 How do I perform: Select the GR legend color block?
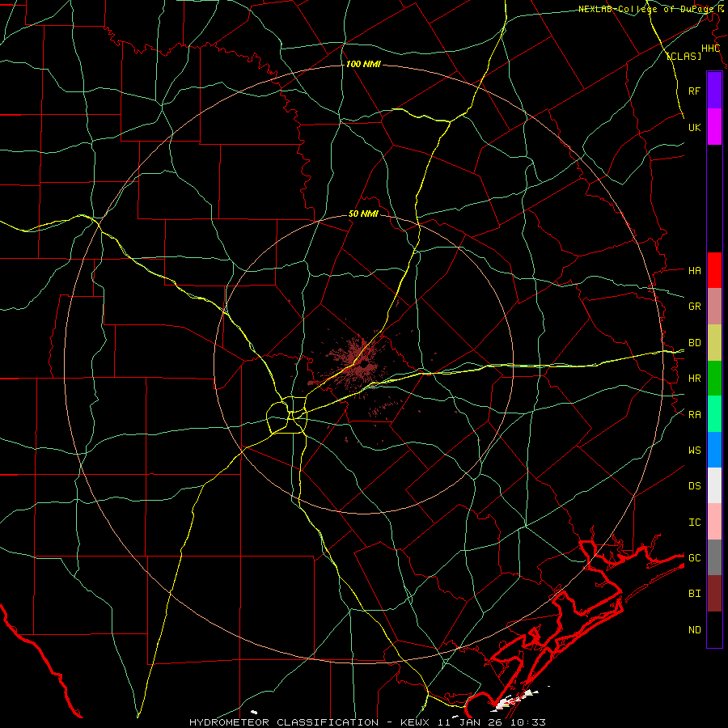tap(714, 307)
